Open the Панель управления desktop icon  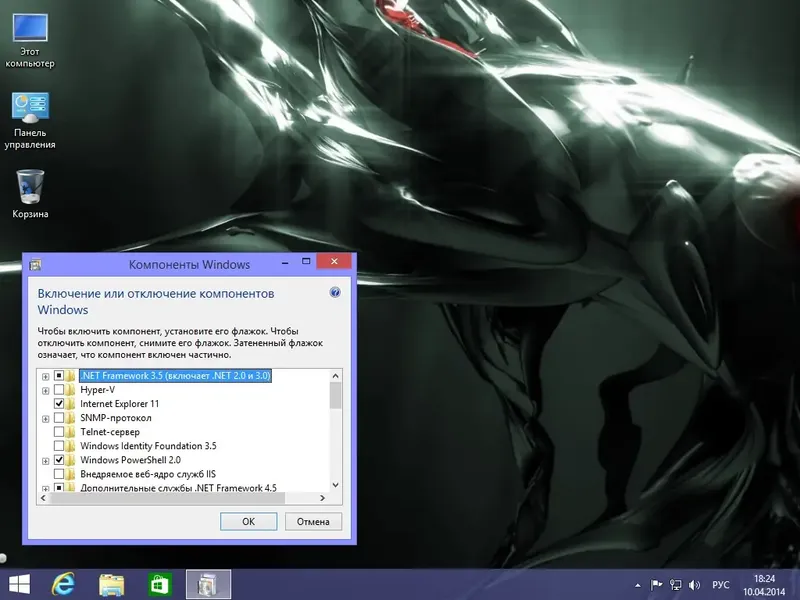click(30, 120)
